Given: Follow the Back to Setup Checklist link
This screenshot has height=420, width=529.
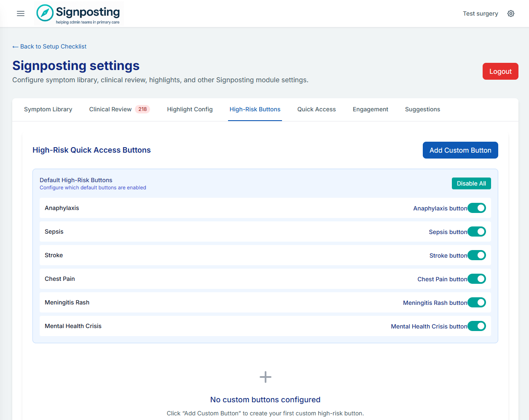Looking at the screenshot, I should pyautogui.click(x=50, y=46).
